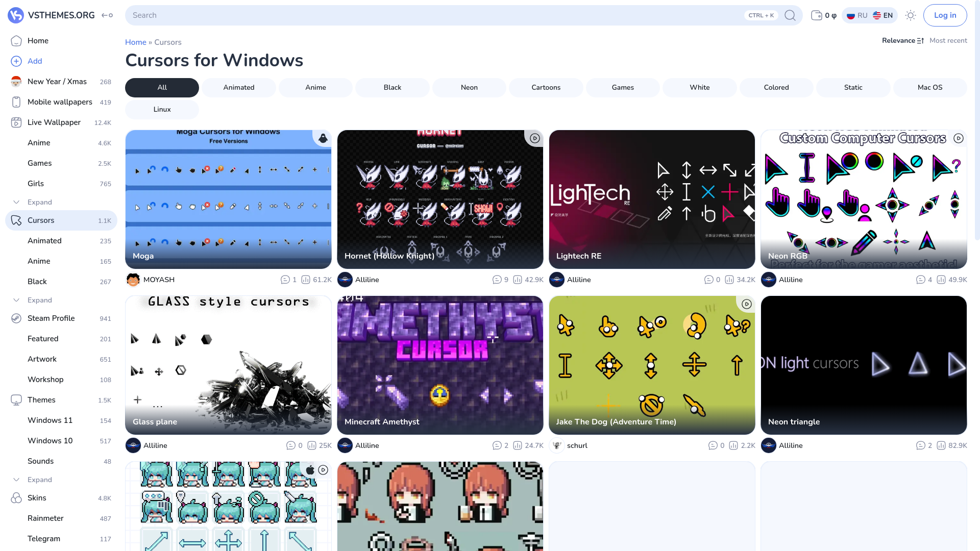The width and height of the screenshot is (980, 551).
Task: Open comments icon for Minecraft Amethyst
Action: [497, 445]
